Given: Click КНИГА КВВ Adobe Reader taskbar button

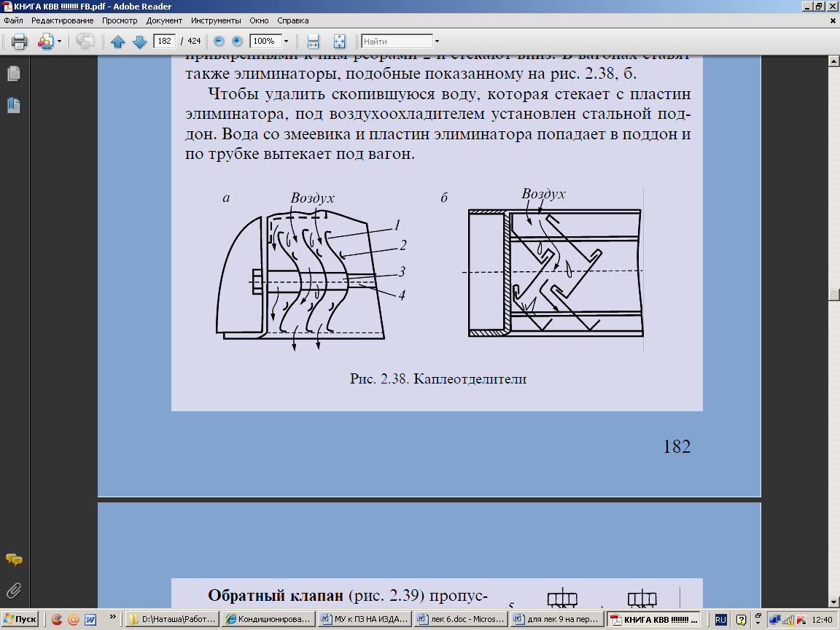Looking at the screenshot, I should (654, 619).
